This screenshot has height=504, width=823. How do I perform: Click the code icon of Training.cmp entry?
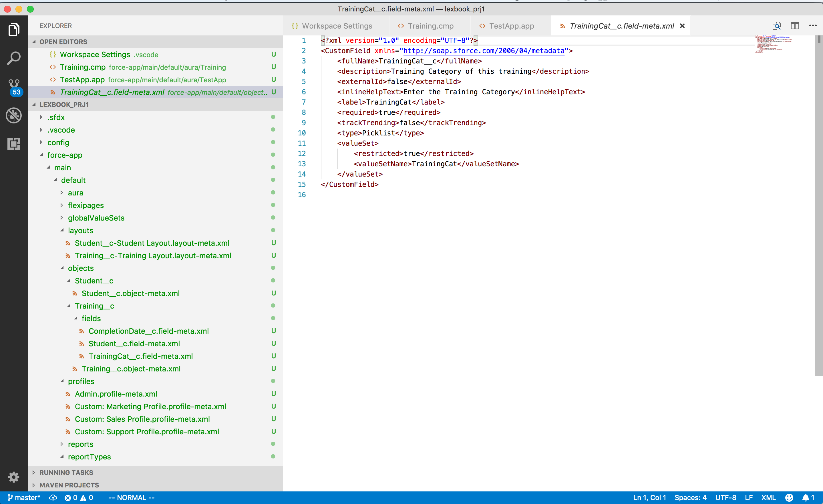click(53, 67)
